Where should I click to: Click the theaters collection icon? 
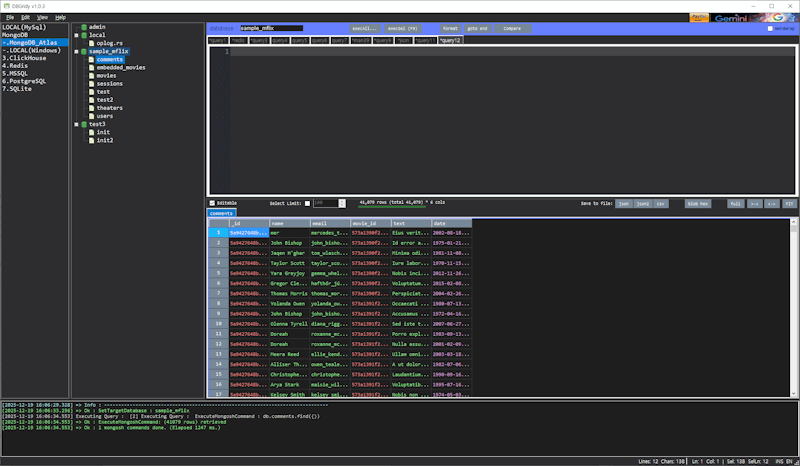[x=92, y=108]
